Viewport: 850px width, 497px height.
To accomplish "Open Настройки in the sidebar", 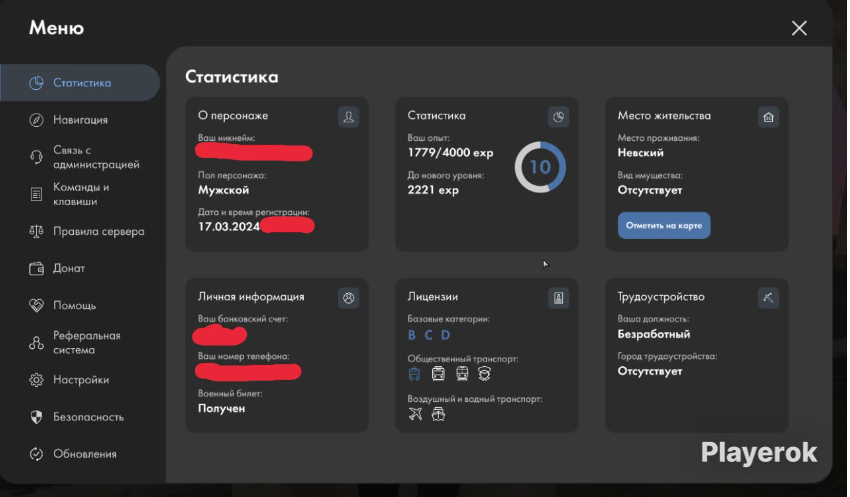I will pyautogui.click(x=81, y=380).
